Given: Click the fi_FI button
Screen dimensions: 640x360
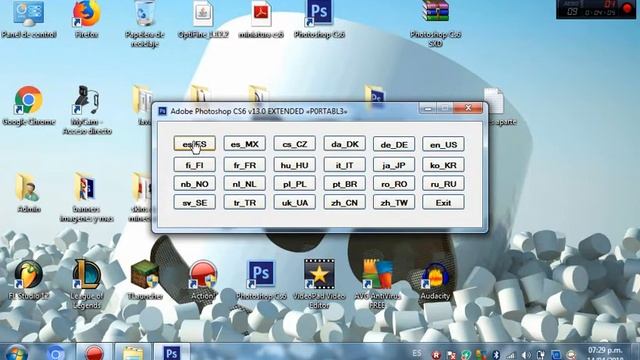Looking at the screenshot, I should point(195,165).
